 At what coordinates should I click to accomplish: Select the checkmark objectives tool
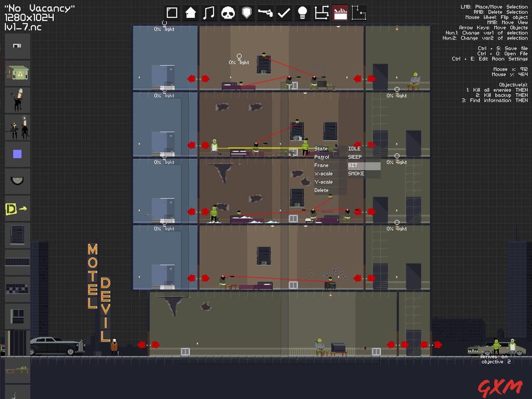(284, 12)
